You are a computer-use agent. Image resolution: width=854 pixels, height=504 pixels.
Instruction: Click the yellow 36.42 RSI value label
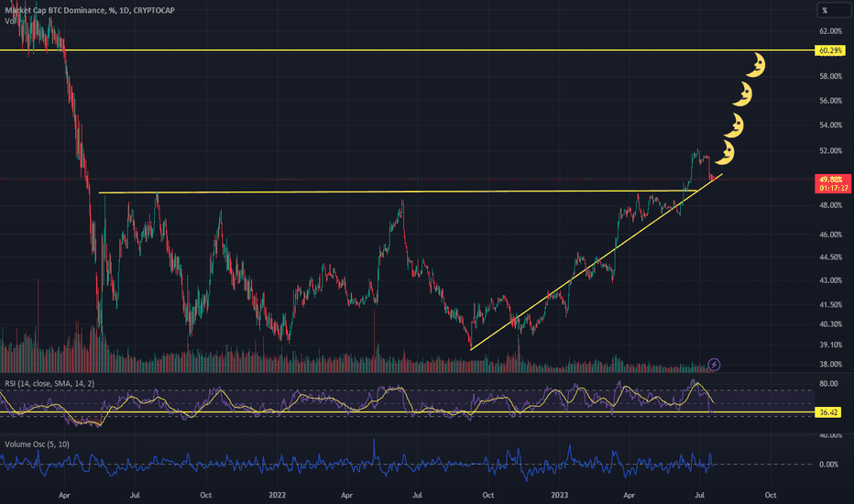click(x=827, y=412)
